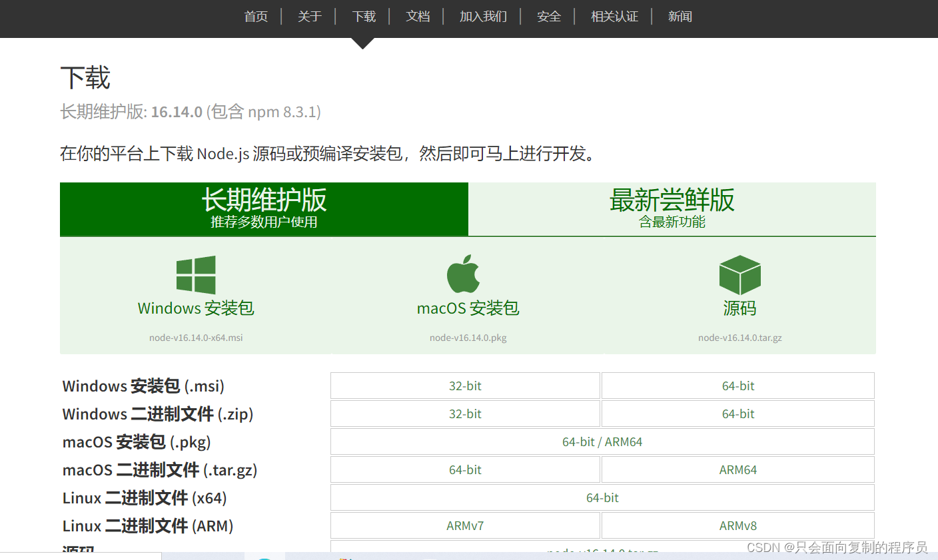Open the 新闻 navigation item
The width and height of the screenshot is (938, 560).
[680, 17]
